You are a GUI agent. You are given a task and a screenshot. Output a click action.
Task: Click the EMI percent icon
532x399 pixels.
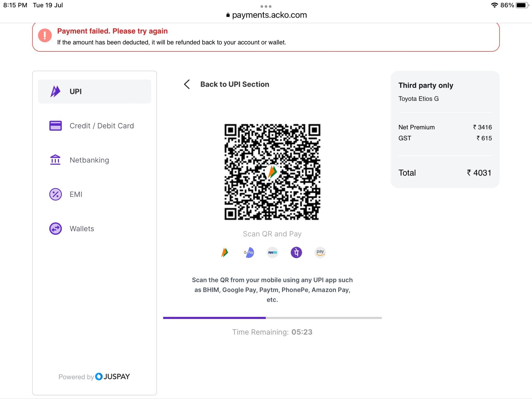click(55, 194)
